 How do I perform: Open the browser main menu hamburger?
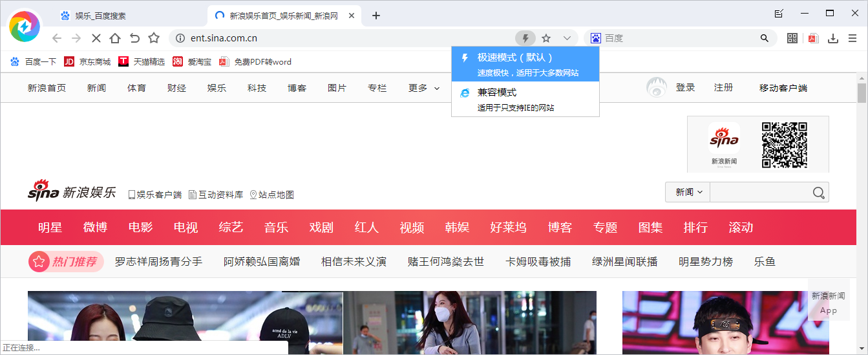click(x=853, y=38)
